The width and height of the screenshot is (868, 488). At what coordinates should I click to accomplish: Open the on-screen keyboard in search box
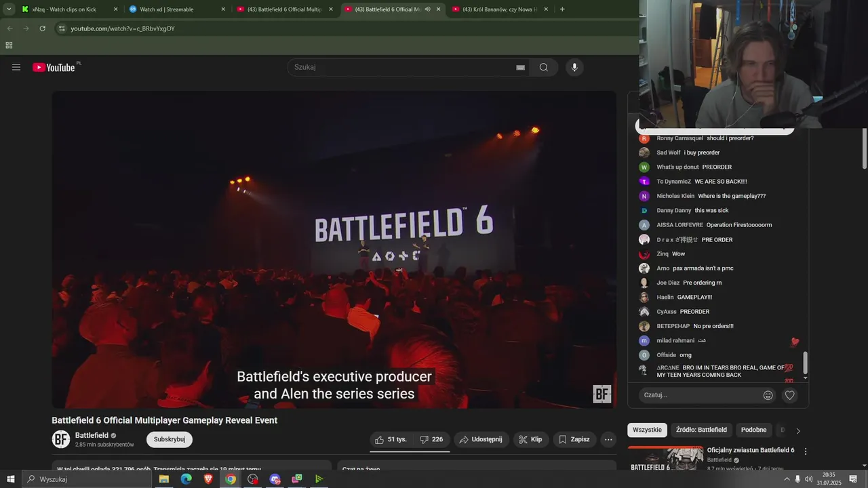click(520, 68)
